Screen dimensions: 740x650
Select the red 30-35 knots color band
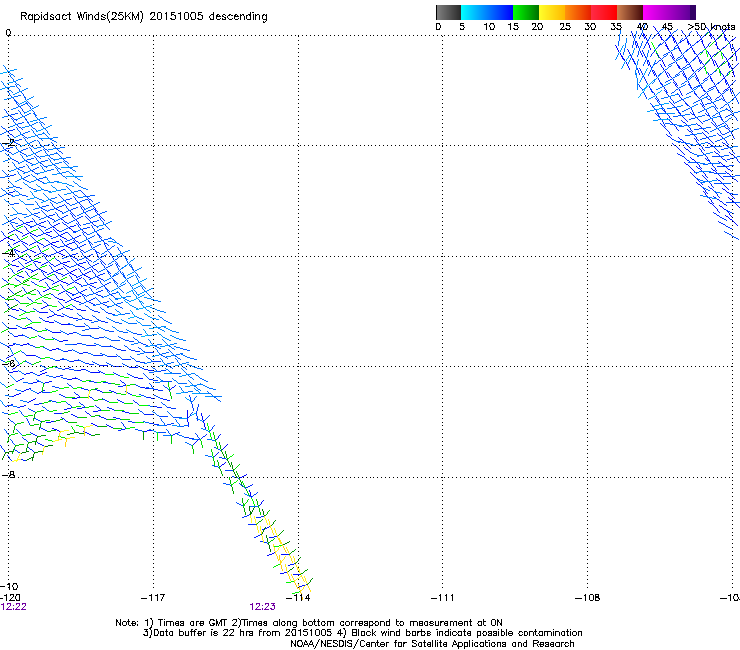click(604, 12)
